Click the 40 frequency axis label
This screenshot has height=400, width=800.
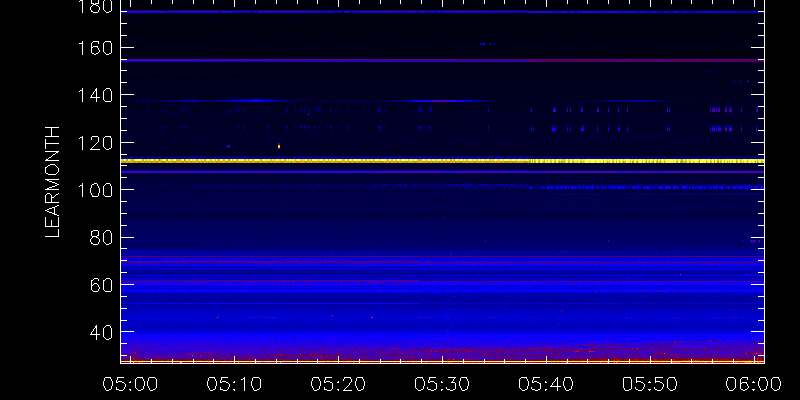101,332
